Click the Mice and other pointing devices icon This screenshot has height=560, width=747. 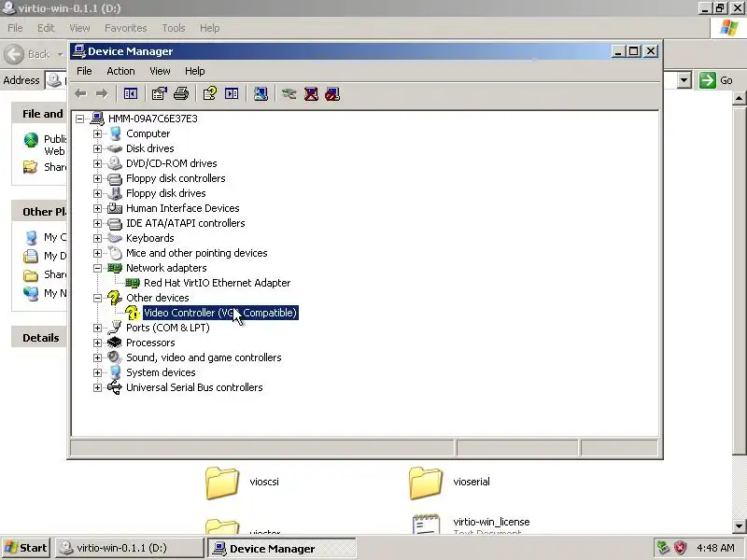pos(114,253)
